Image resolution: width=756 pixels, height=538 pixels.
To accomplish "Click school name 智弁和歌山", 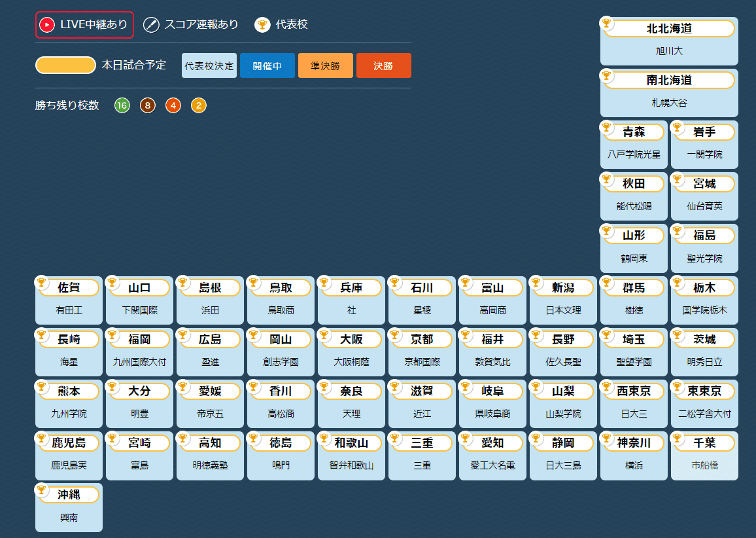I will click(x=351, y=465).
